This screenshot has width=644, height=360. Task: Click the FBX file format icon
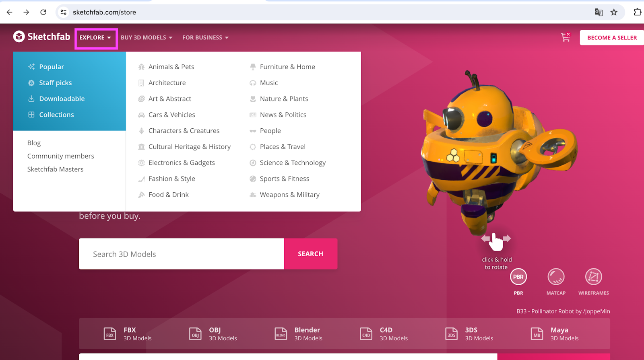[110, 334]
